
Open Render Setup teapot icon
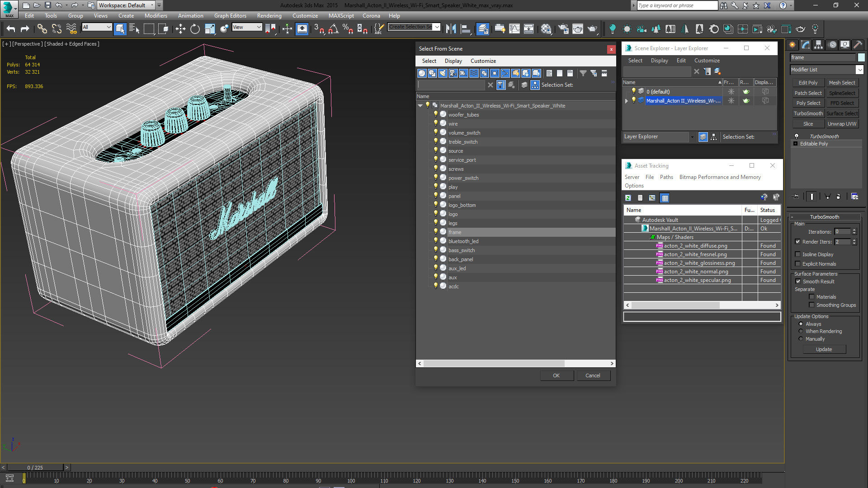563,29
